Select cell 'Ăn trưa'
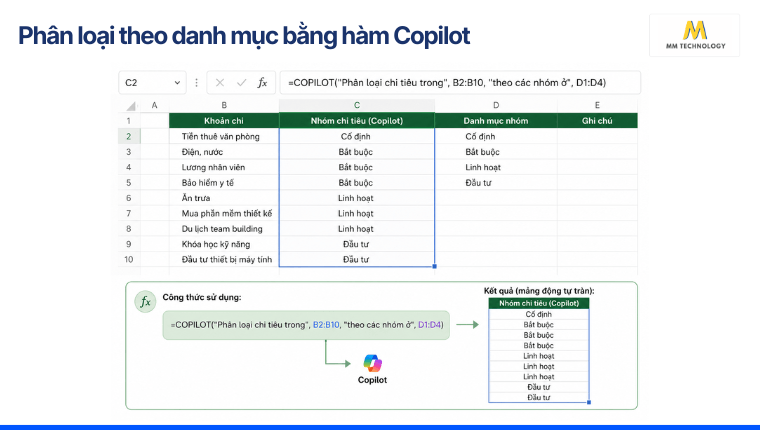760x430 pixels. click(224, 198)
